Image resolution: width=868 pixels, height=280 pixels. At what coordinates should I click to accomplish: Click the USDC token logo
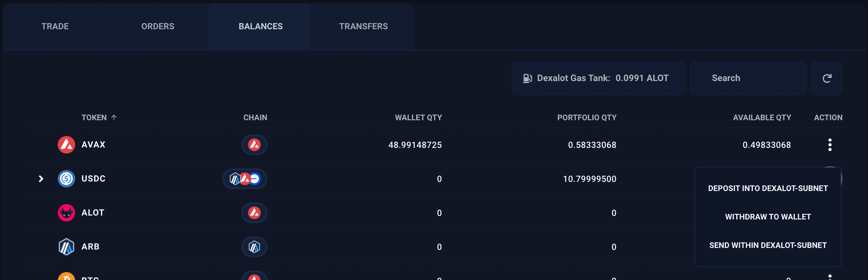(x=66, y=179)
